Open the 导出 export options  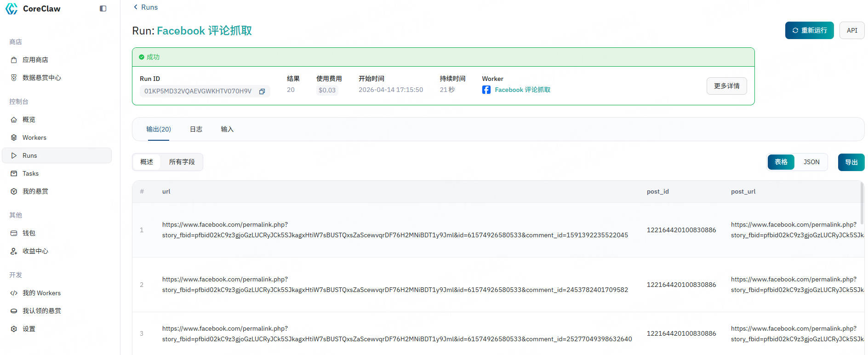(851, 162)
